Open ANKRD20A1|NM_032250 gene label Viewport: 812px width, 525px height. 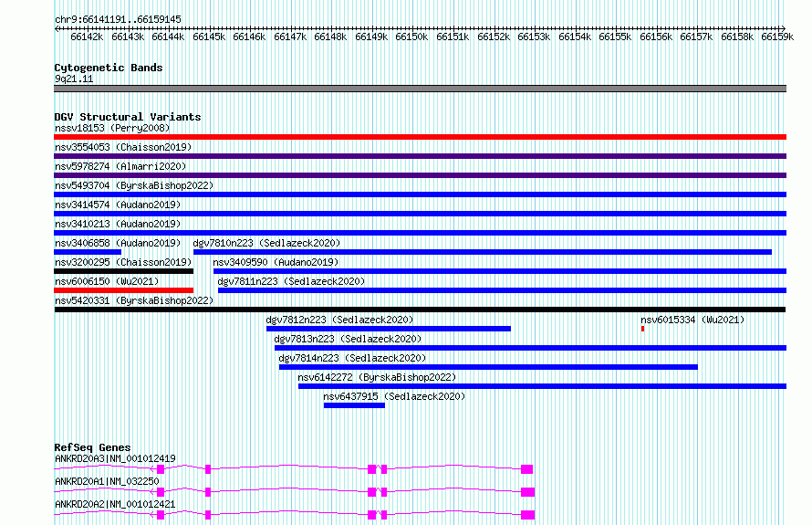[x=107, y=481]
